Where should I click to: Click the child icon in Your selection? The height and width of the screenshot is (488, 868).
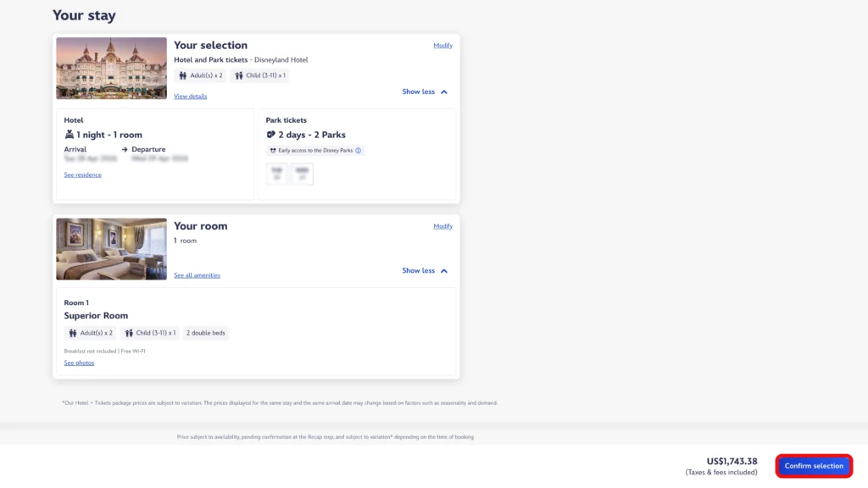coord(239,75)
